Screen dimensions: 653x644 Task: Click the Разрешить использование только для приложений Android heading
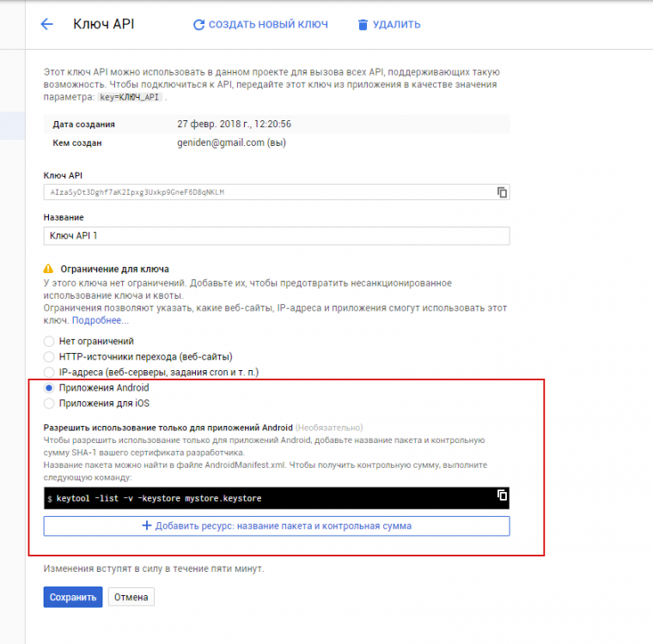[x=168, y=428]
